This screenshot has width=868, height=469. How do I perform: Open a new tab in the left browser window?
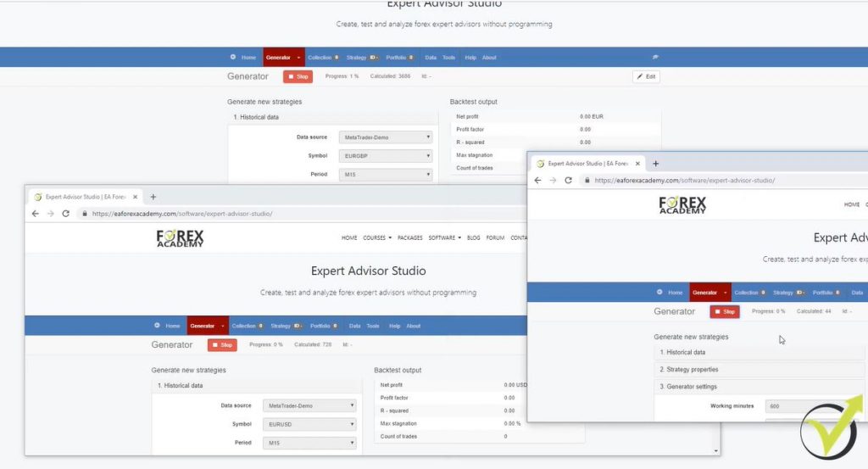tap(153, 197)
